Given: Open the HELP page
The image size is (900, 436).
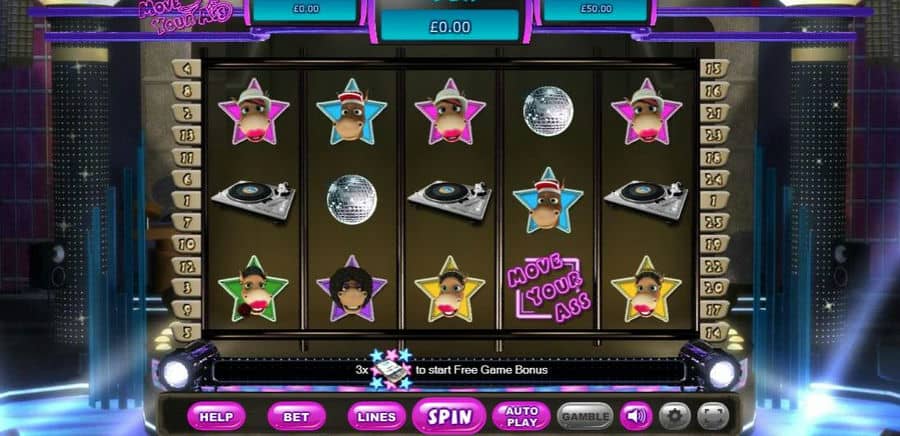Looking at the screenshot, I should (x=216, y=416).
